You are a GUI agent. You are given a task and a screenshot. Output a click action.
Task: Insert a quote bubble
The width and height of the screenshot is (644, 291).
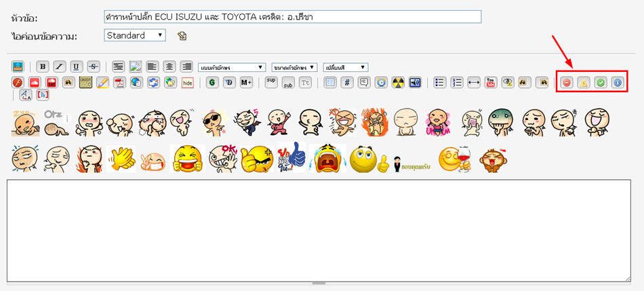364,83
